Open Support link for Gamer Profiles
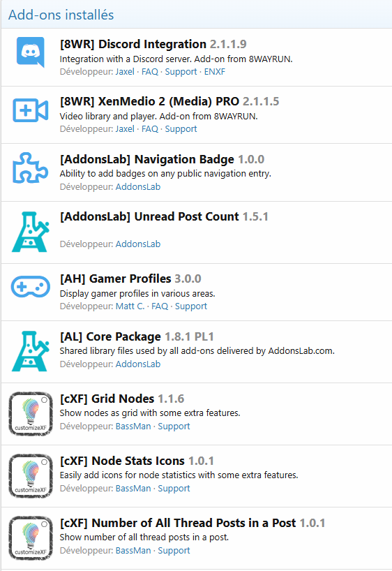Screen dimensions: 392x571 190,306
